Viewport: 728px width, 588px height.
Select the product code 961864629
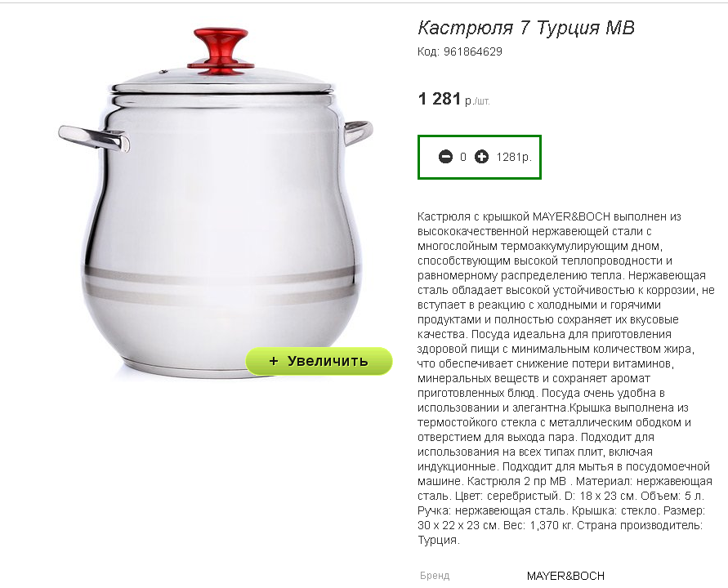(472, 51)
